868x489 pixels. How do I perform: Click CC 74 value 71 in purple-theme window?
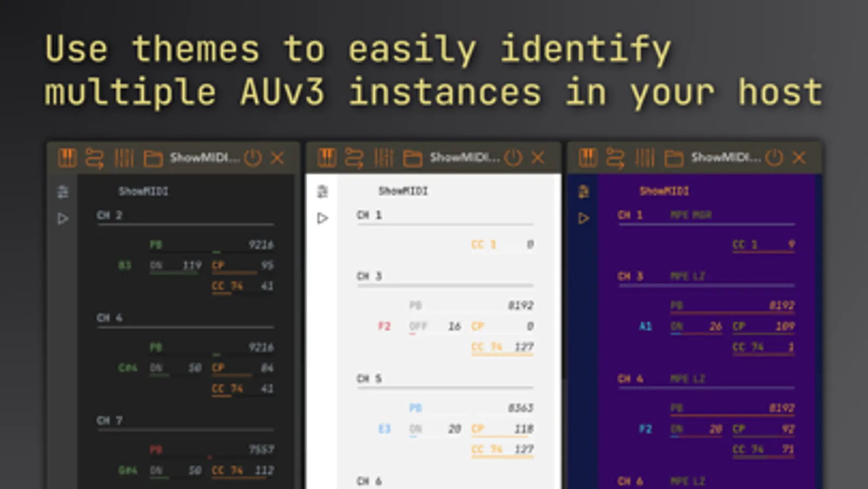788,449
